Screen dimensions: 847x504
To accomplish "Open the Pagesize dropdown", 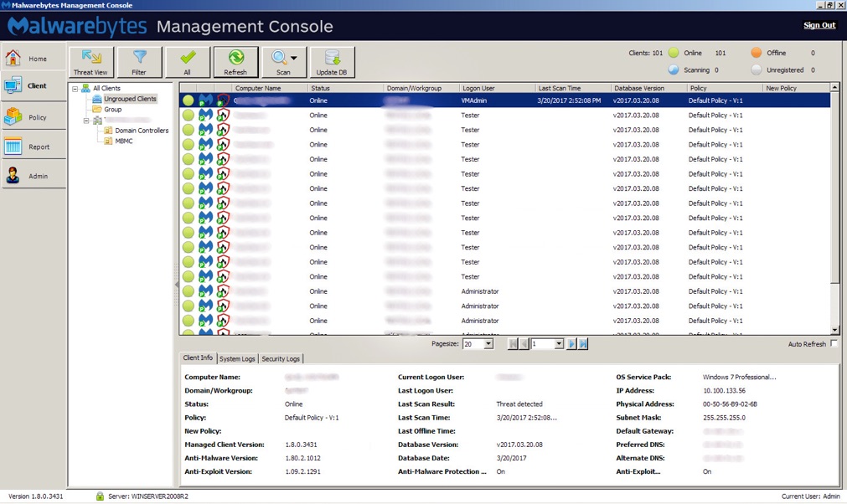I will [488, 344].
